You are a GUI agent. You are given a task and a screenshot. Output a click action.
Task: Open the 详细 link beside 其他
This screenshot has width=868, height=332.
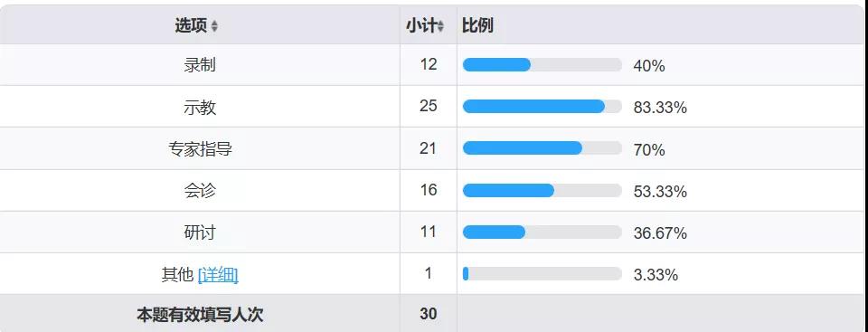pyautogui.click(x=218, y=275)
